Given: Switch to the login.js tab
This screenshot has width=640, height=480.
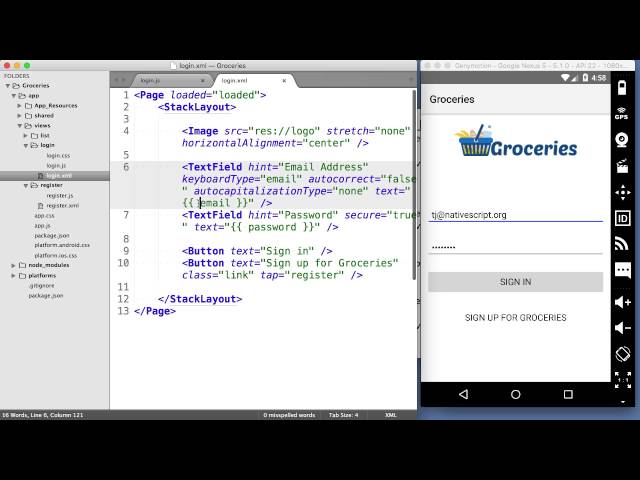Looking at the screenshot, I should [171, 81].
